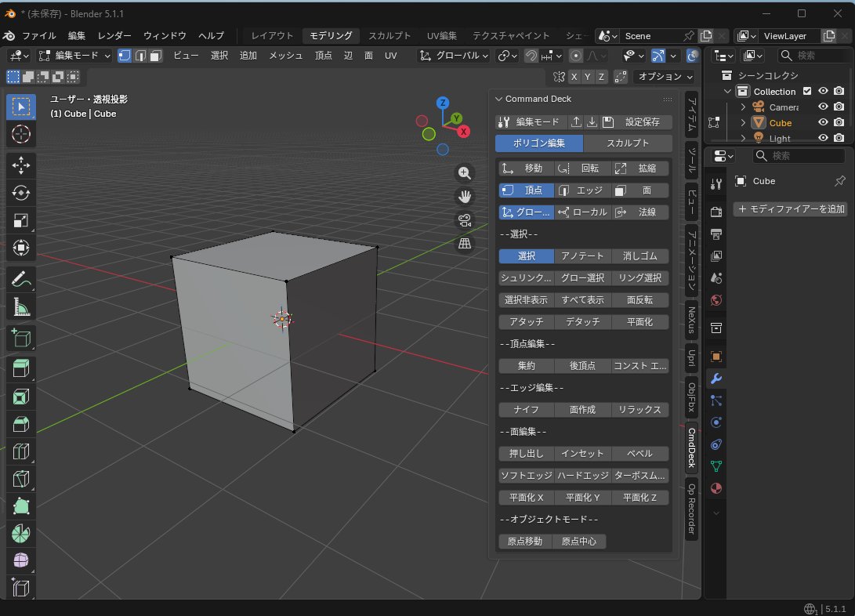Click the Inset button in Command Deck

582,454
